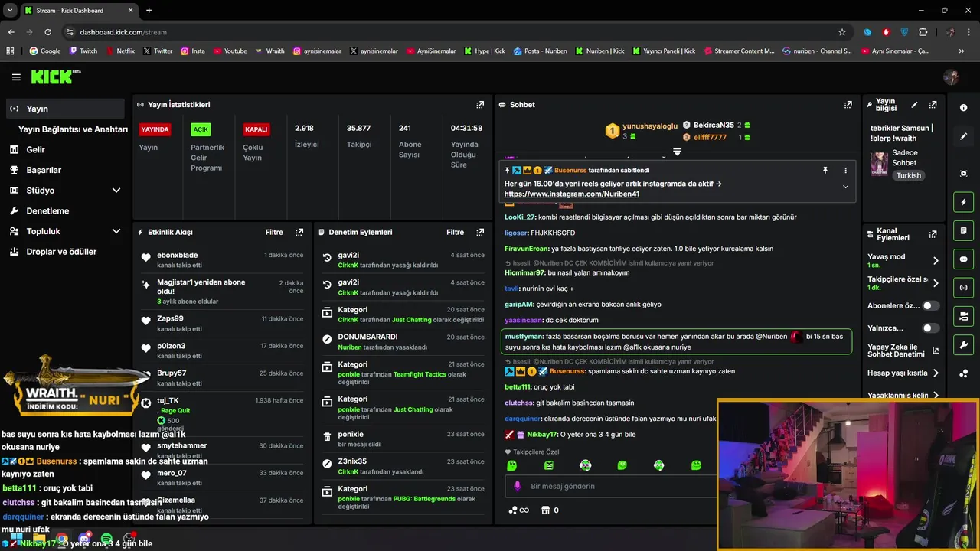Click the store icon below chat input
The width and height of the screenshot is (980, 551).
click(545, 510)
